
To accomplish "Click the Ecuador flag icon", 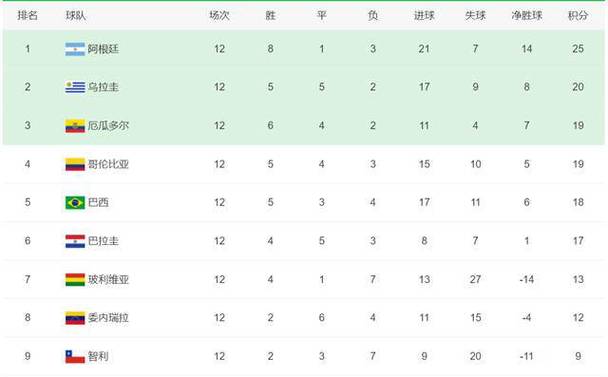I will 75,126.
